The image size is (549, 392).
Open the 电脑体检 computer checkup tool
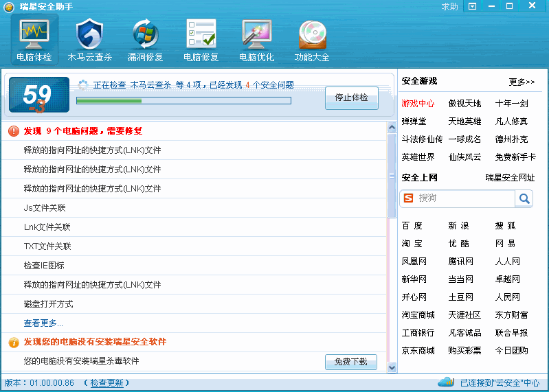pyautogui.click(x=34, y=40)
